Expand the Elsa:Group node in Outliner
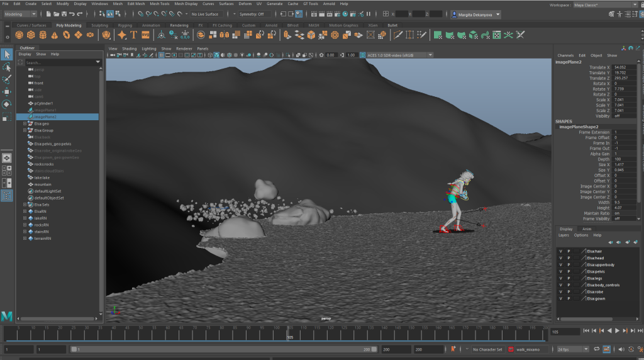Viewport: 644px width, 360px height. pos(25,130)
